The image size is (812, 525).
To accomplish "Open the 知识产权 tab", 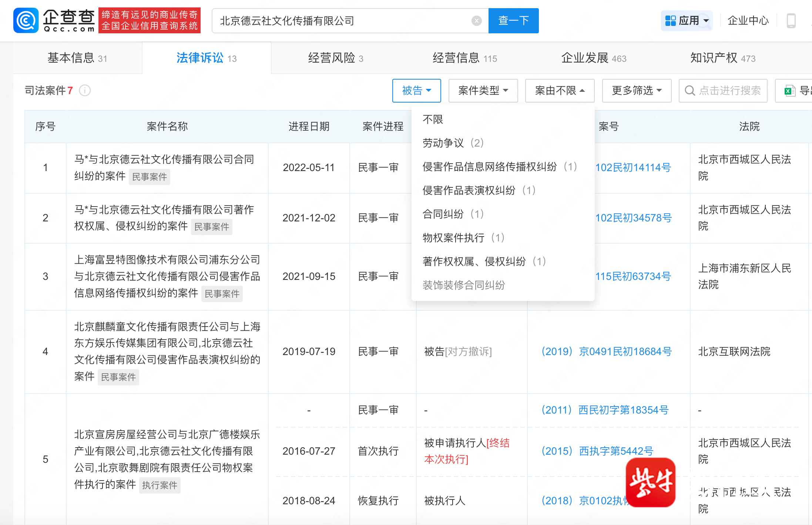I will click(722, 58).
